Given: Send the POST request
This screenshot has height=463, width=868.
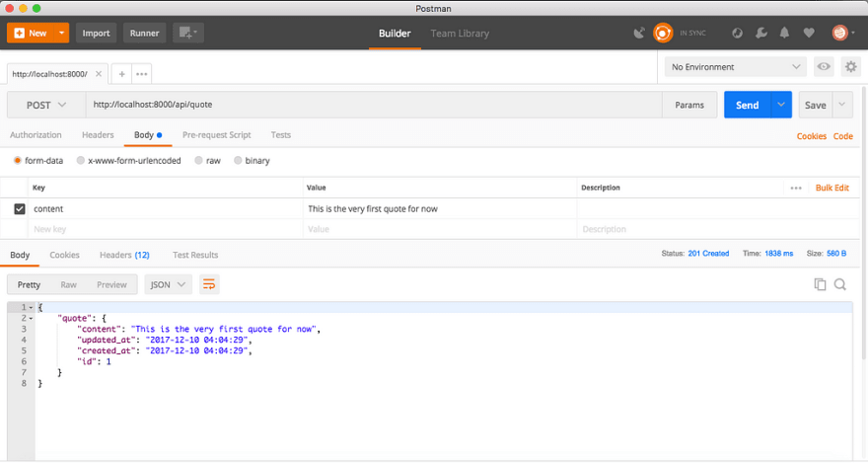Looking at the screenshot, I should point(748,105).
